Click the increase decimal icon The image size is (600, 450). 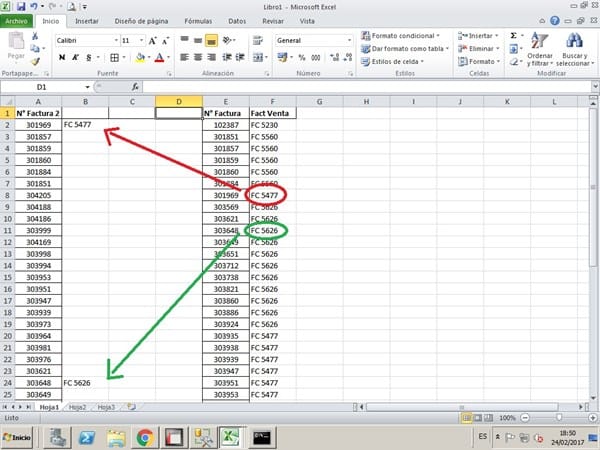point(334,57)
